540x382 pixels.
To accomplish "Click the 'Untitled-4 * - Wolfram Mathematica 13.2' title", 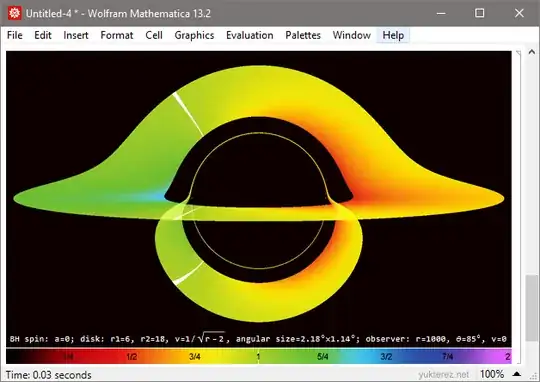I will click(x=118, y=13).
